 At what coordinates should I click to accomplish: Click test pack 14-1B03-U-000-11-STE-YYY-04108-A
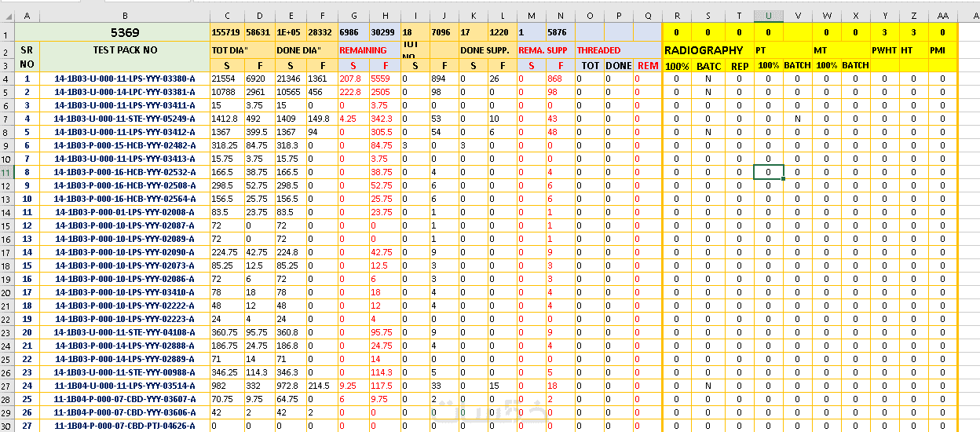coord(124,332)
